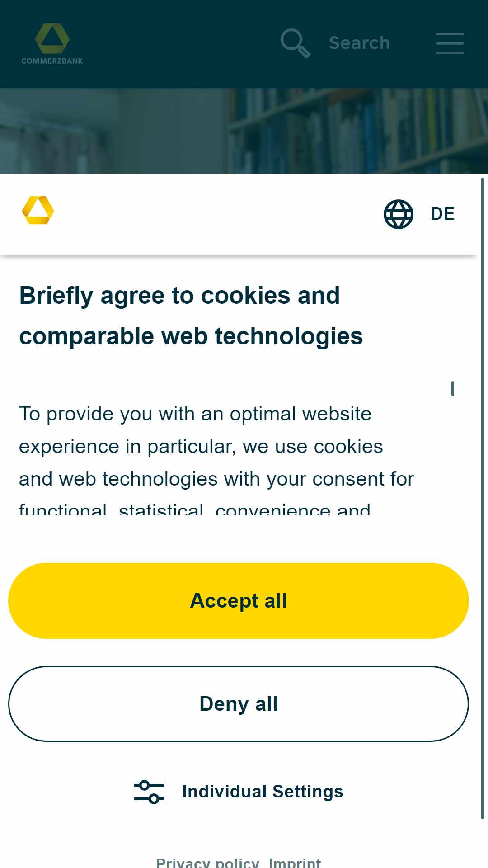Click the Search text field in header
Image resolution: width=488 pixels, height=868 pixels.
coord(359,43)
